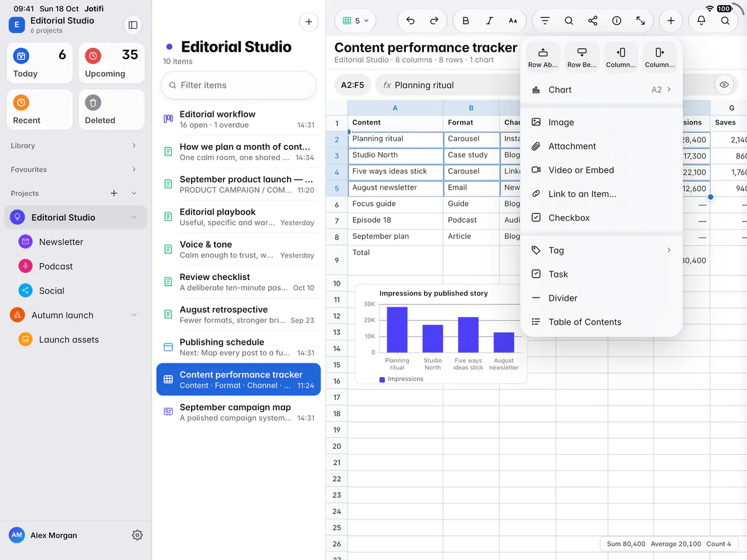Open find in the sheet toolbar

coord(569,21)
